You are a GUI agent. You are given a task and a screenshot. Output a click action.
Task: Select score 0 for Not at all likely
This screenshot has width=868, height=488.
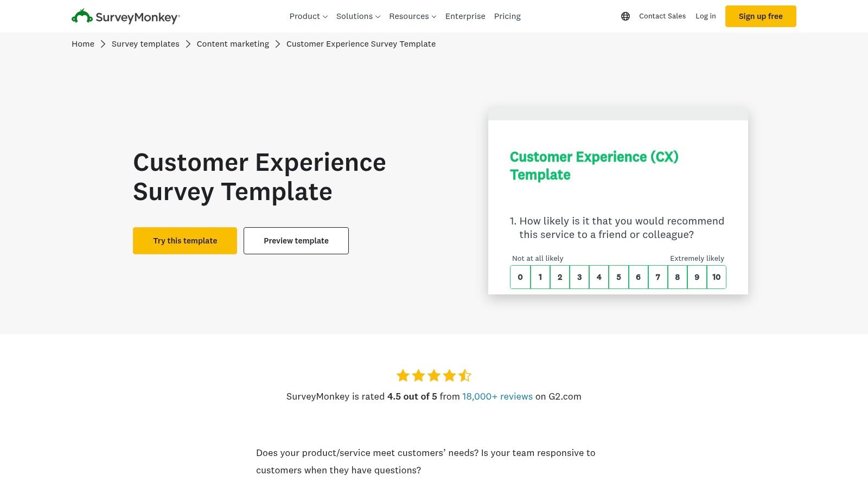click(520, 277)
